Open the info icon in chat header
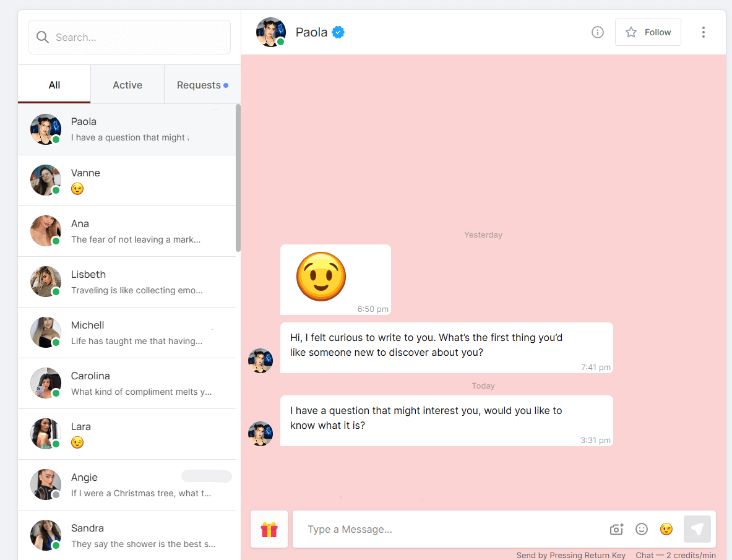The image size is (732, 560). tap(597, 32)
